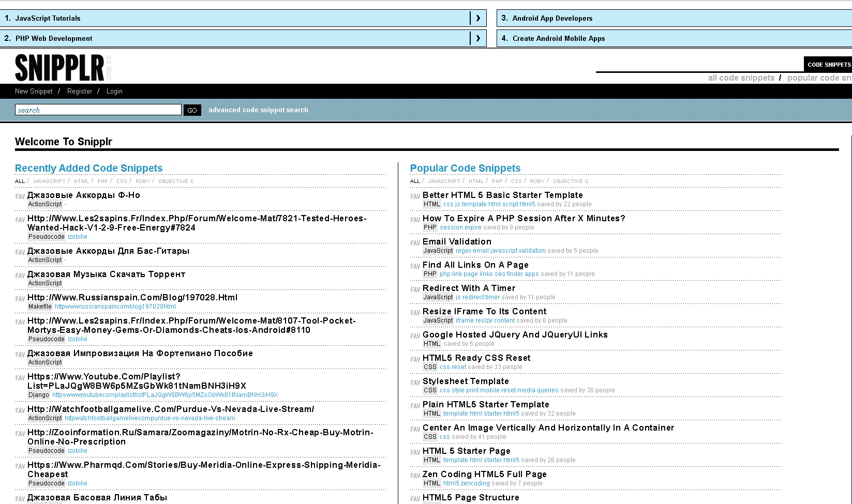Click the Snipplr logo

60,68
